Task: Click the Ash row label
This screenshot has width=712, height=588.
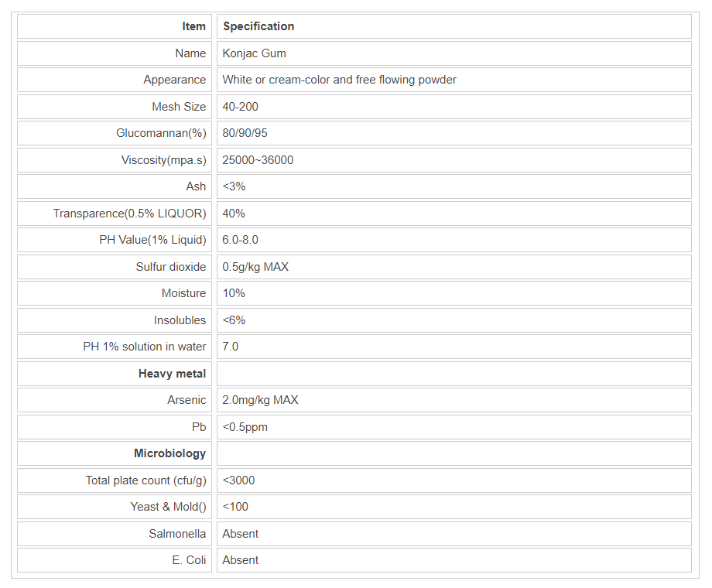Action: pyautogui.click(x=196, y=186)
